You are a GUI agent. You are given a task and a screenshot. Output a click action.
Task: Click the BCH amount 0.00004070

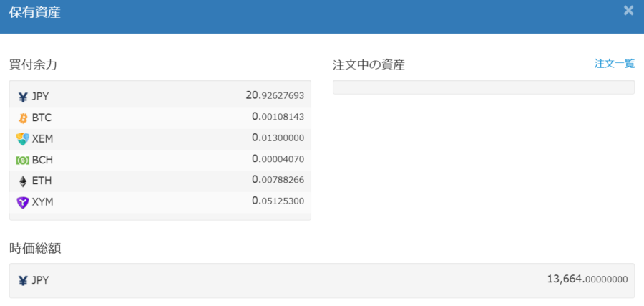coord(278,159)
